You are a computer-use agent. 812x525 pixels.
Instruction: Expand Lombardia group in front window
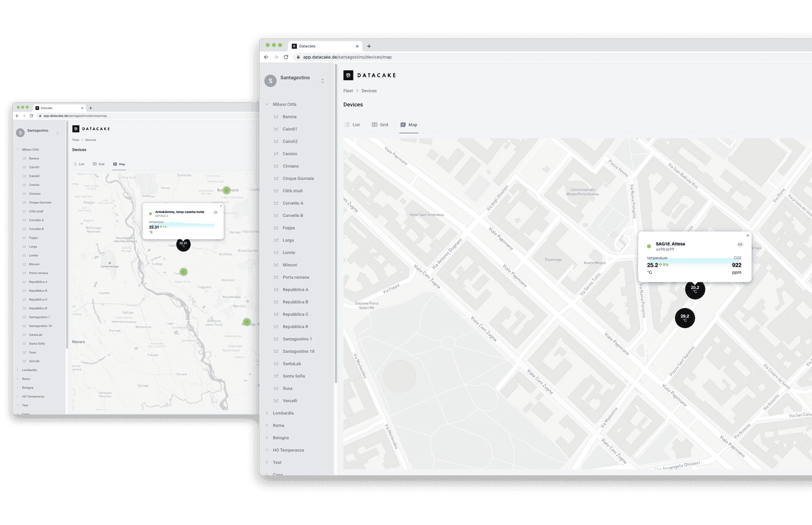[267, 413]
